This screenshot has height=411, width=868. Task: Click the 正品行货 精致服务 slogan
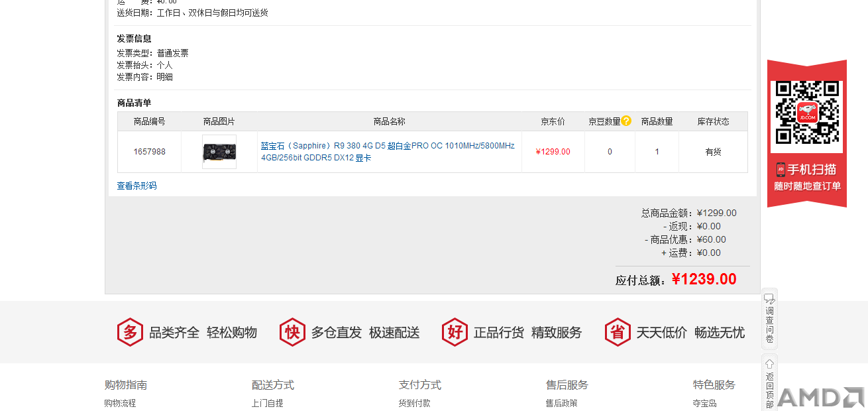pos(528,333)
